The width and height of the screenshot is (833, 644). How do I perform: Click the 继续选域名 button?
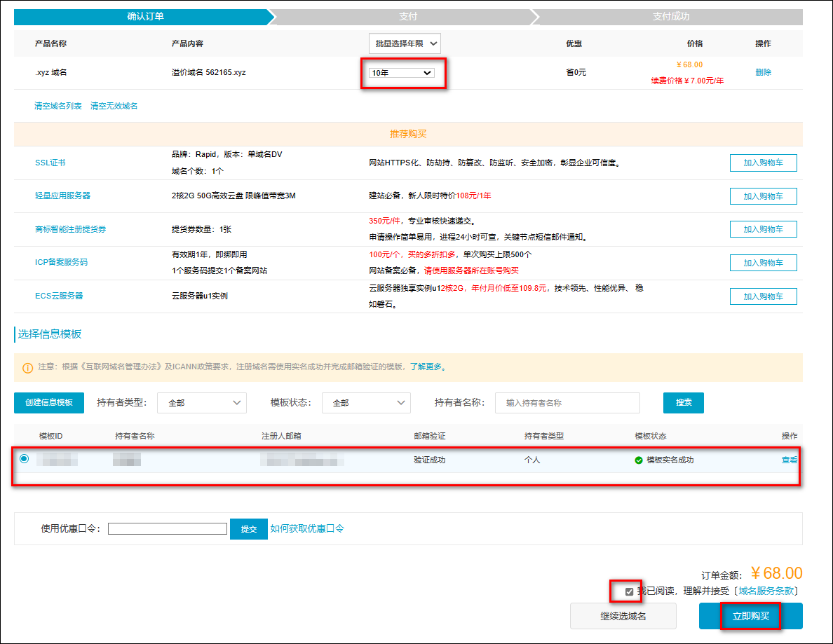pos(623,616)
